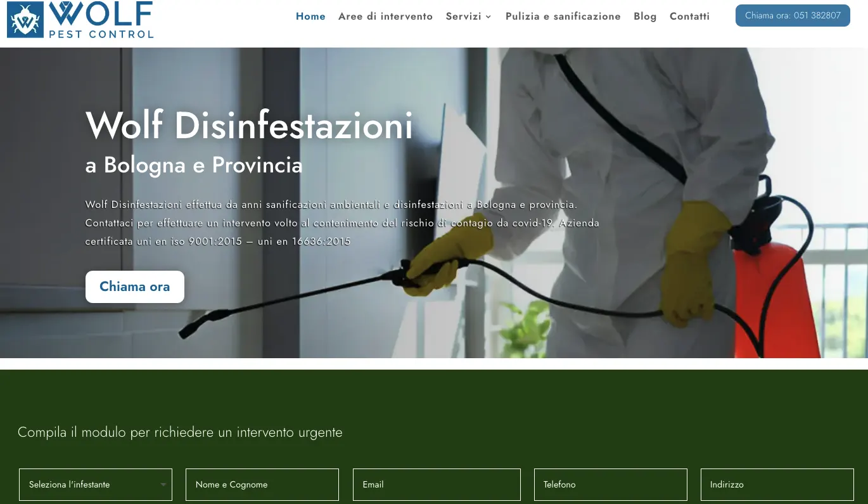Expand the chevron next to Servizi

tap(488, 17)
